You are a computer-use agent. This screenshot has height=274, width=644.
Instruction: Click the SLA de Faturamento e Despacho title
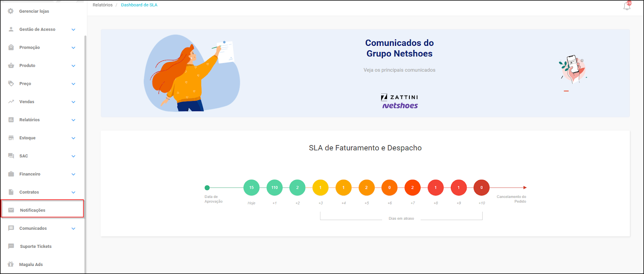click(365, 148)
